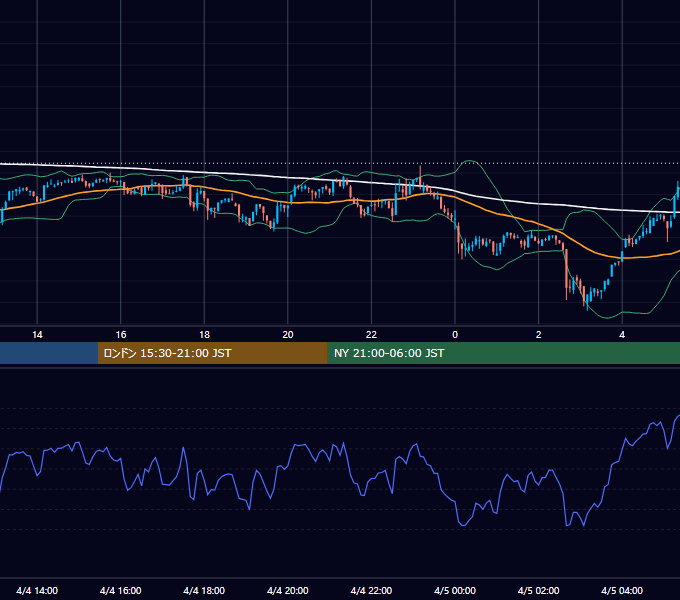Screen dimensions: 680x600
Task: Click the 4/5 04:00 date label
Action: click(622, 590)
